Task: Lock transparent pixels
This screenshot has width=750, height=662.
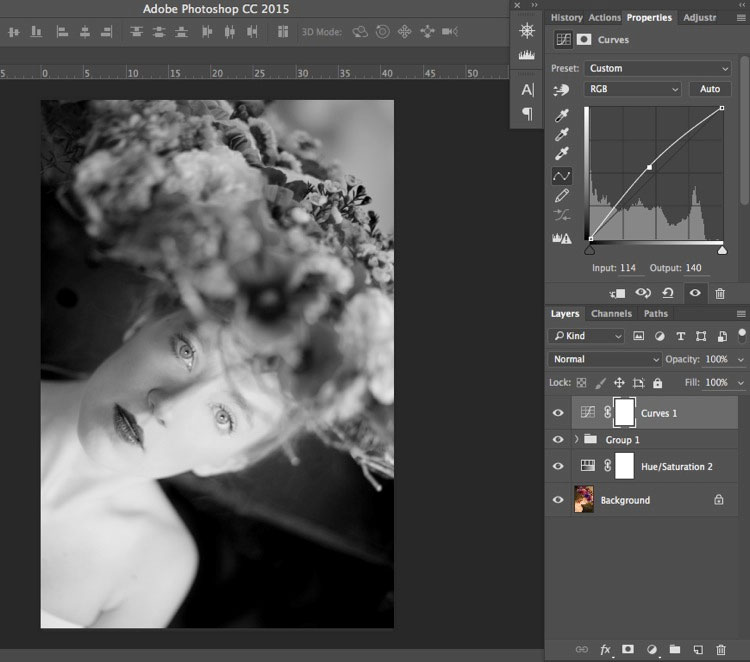Action: click(581, 383)
